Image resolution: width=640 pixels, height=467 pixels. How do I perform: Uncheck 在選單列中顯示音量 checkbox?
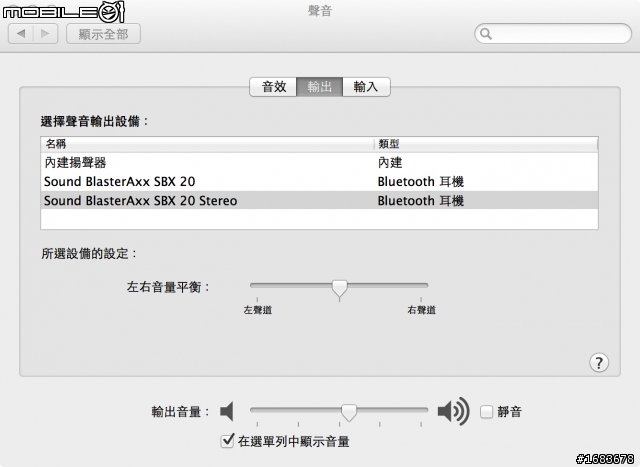point(227,440)
